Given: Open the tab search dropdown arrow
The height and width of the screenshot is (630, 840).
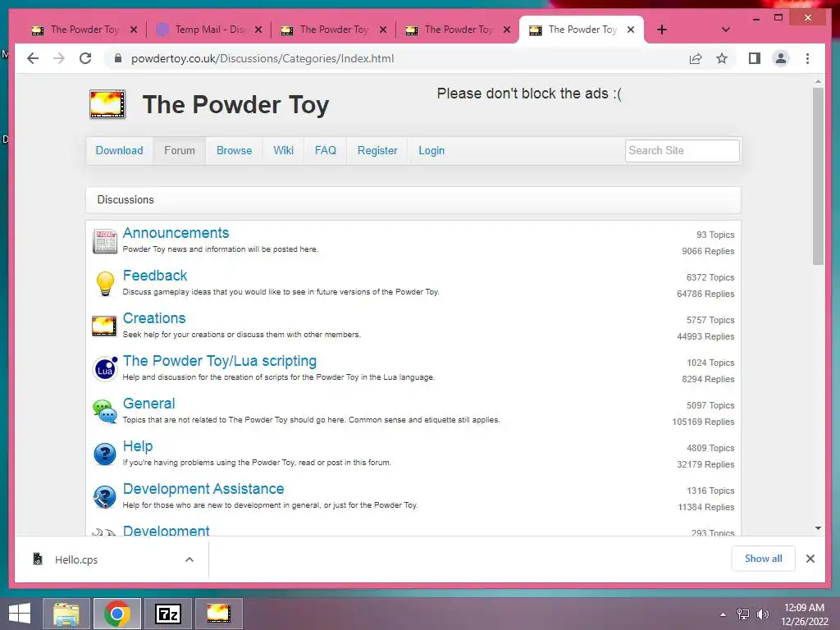Looking at the screenshot, I should point(726,30).
